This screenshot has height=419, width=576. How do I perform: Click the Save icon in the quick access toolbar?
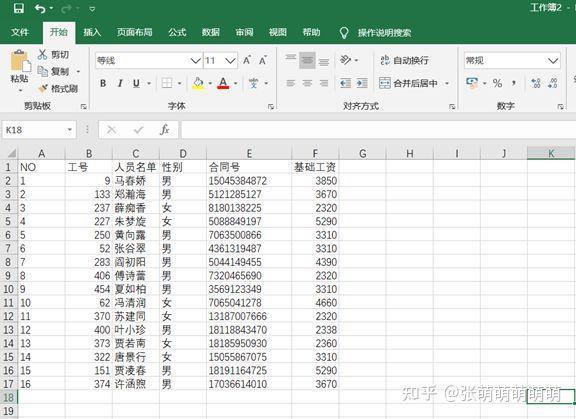click(x=18, y=8)
